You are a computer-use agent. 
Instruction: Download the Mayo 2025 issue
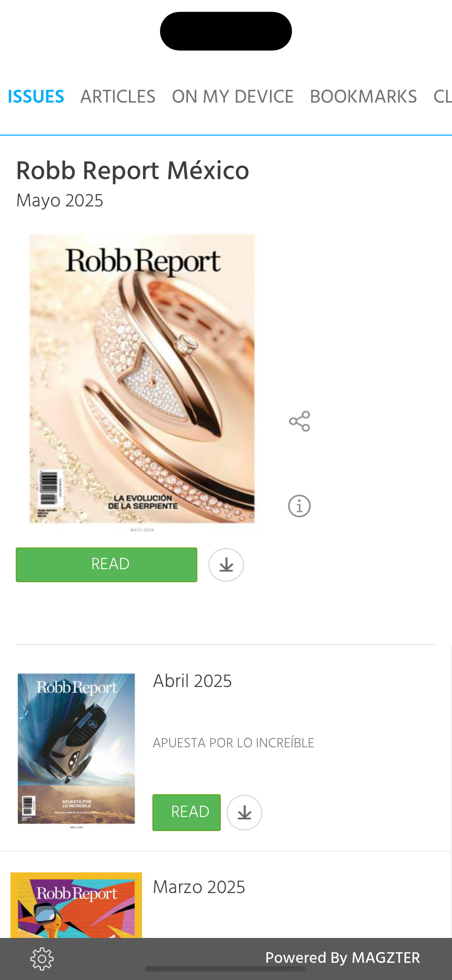coord(226,565)
